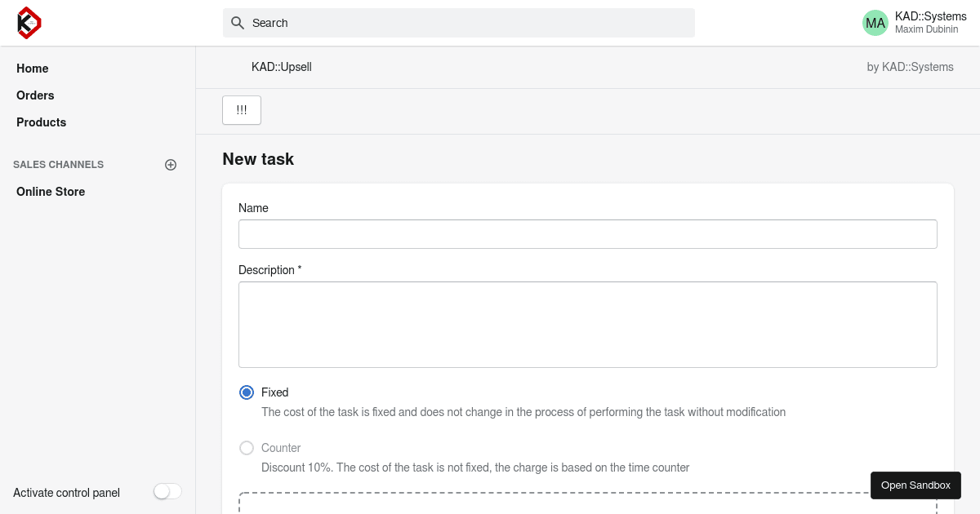
Task: Click the Search bar at the top
Action: coord(458,23)
